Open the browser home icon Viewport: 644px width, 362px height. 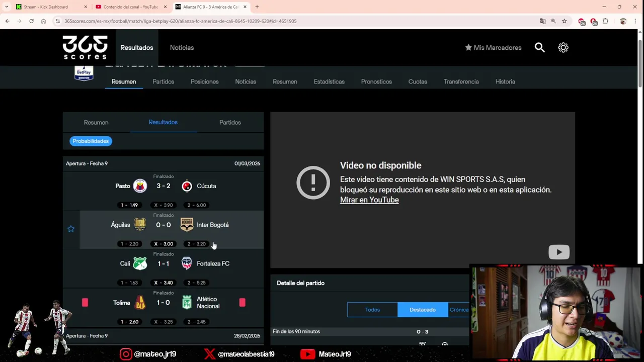[43, 21]
